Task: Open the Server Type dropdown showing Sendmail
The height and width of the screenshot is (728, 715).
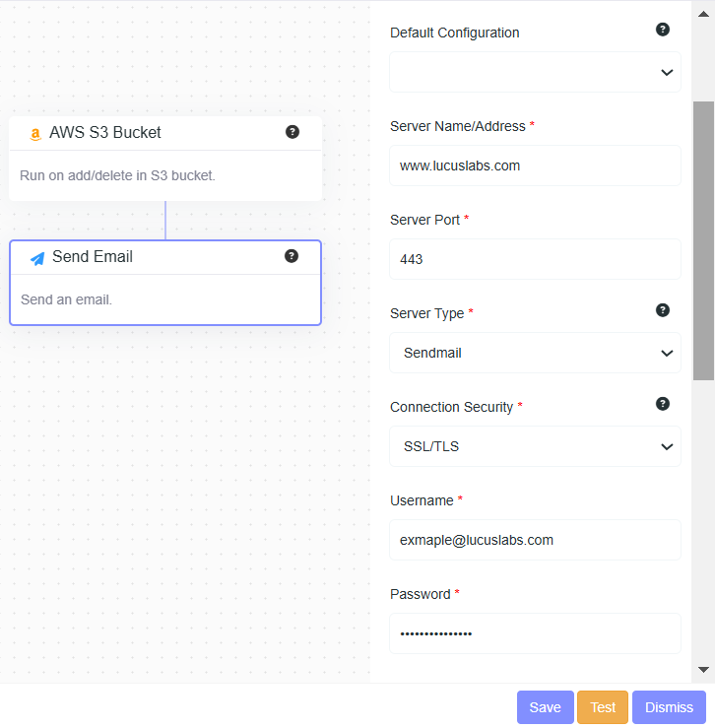Action: pos(535,353)
